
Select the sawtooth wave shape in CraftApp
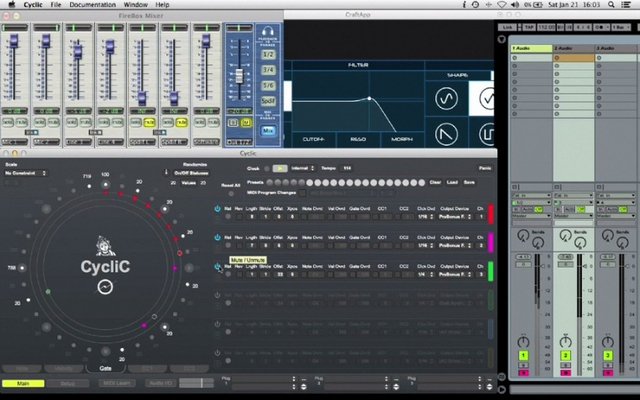(446, 134)
